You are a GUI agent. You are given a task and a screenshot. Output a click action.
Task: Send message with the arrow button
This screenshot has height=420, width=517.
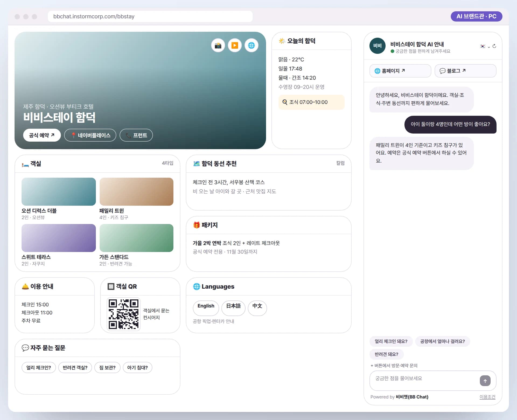click(485, 381)
